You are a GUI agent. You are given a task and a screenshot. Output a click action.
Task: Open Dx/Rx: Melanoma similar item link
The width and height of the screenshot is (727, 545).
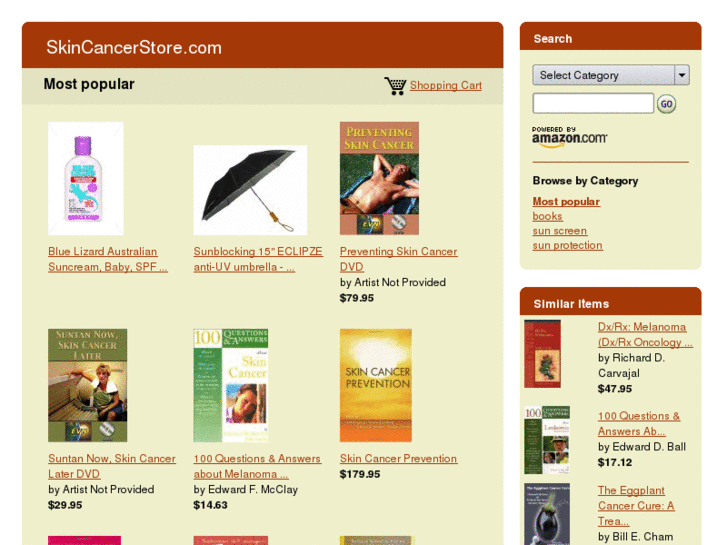tap(645, 334)
